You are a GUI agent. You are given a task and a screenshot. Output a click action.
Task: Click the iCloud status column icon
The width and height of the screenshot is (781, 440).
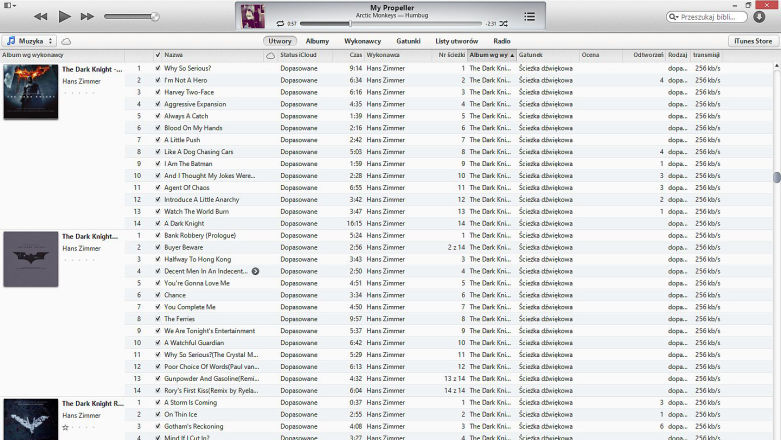point(270,55)
